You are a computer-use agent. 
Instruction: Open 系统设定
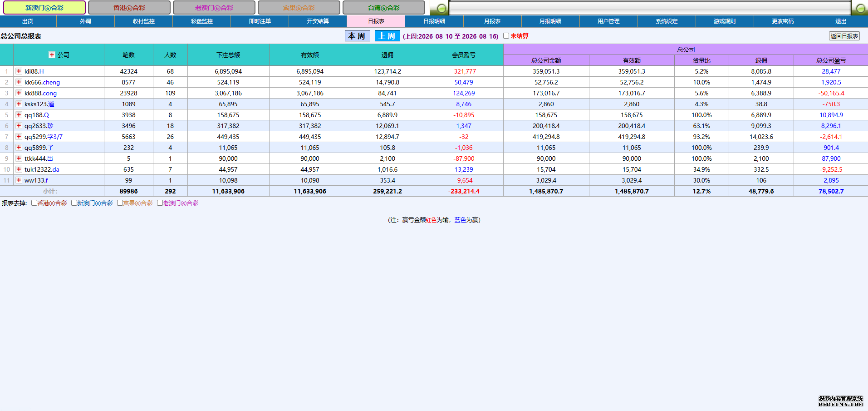click(667, 21)
